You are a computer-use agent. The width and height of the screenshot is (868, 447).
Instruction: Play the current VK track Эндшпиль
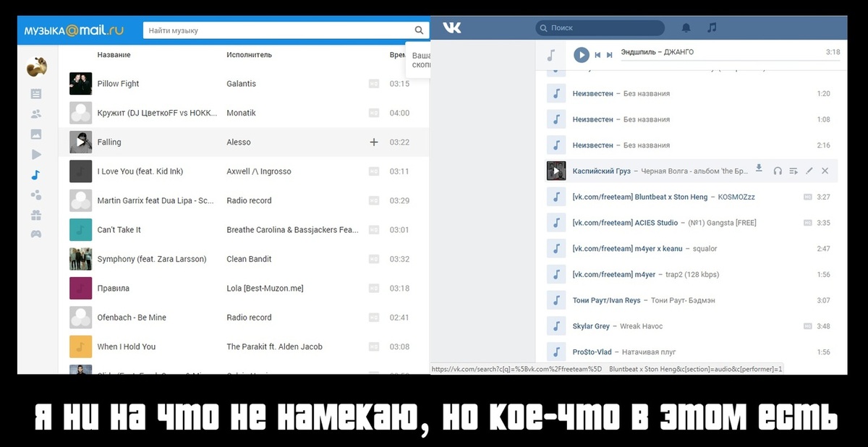pos(581,55)
